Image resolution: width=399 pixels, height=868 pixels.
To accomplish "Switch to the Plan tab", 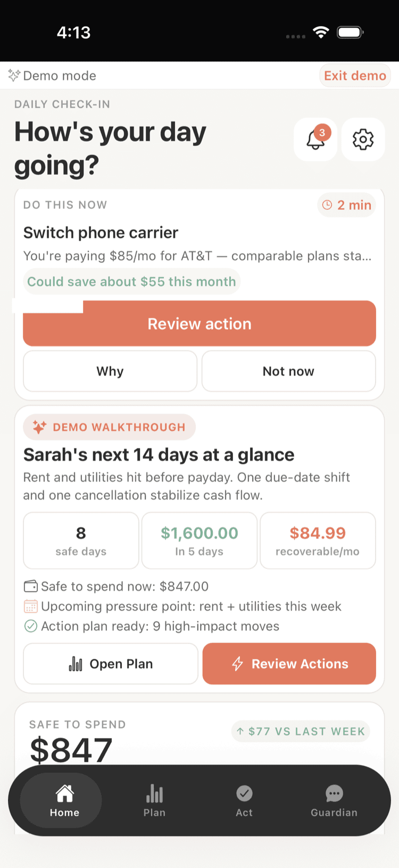I will (x=154, y=800).
